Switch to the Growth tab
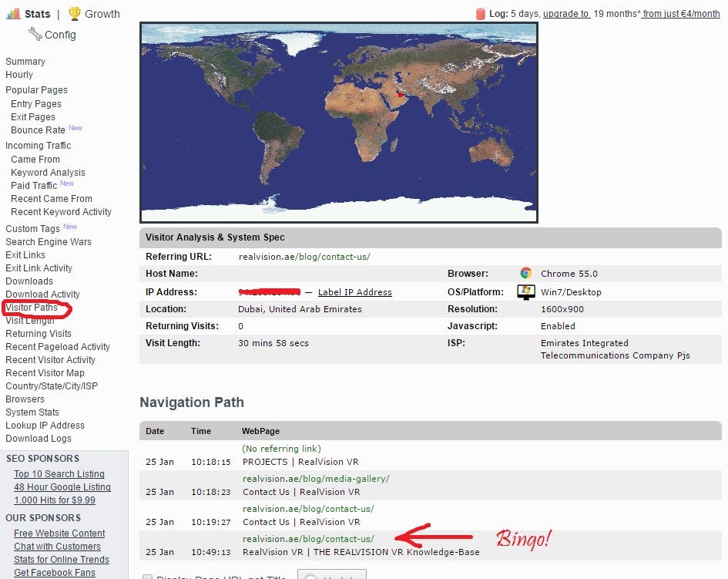 point(102,14)
